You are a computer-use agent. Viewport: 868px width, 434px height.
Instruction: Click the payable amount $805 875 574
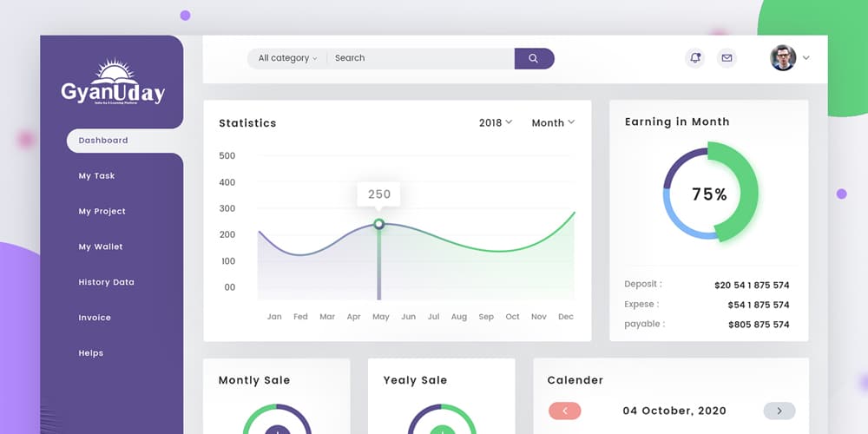[759, 325]
